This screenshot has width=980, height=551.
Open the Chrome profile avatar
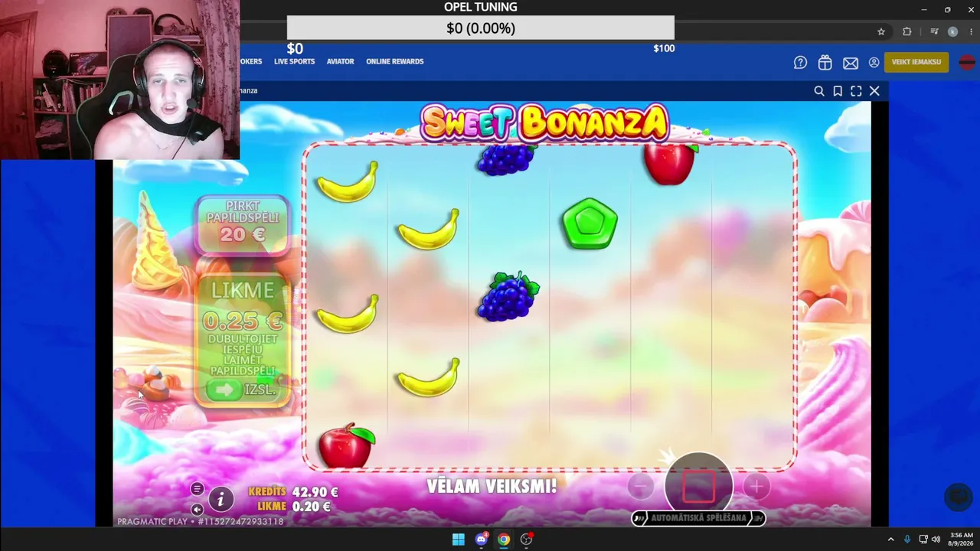coord(952,31)
